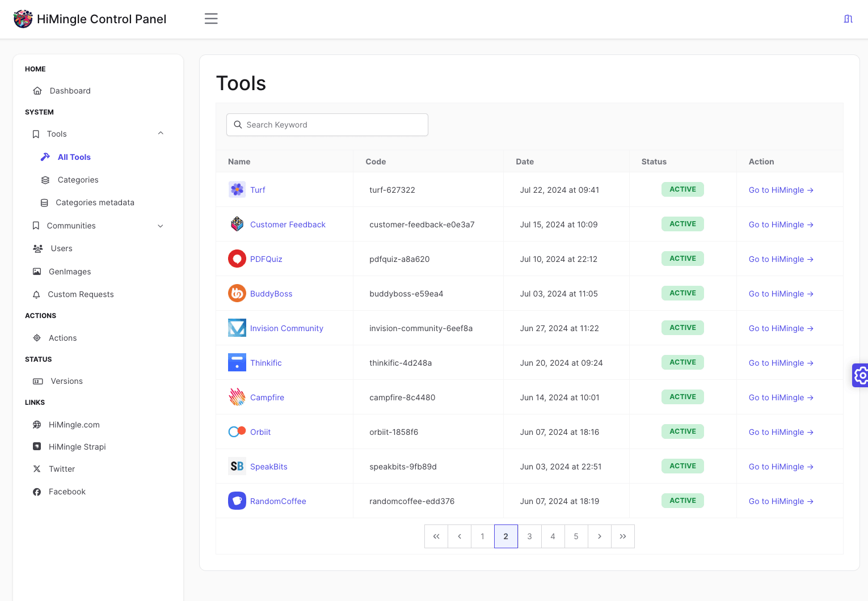
Task: Click the Campfire striped logo
Action: pos(237,397)
